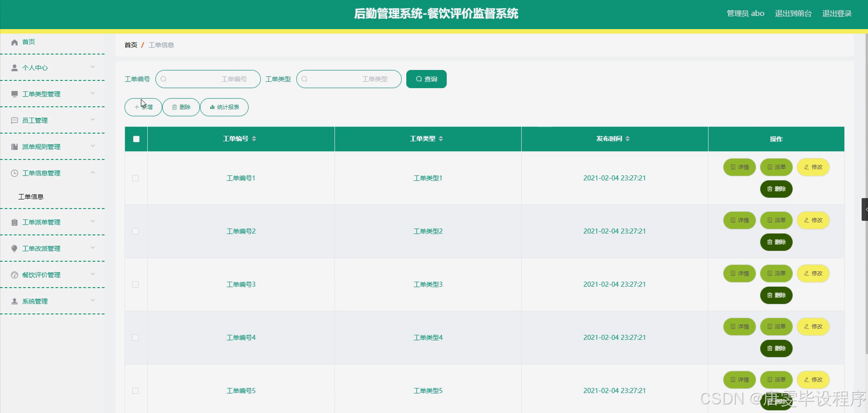Focus the 工单类型 search input field
This screenshot has width=868, height=413.
click(349, 79)
